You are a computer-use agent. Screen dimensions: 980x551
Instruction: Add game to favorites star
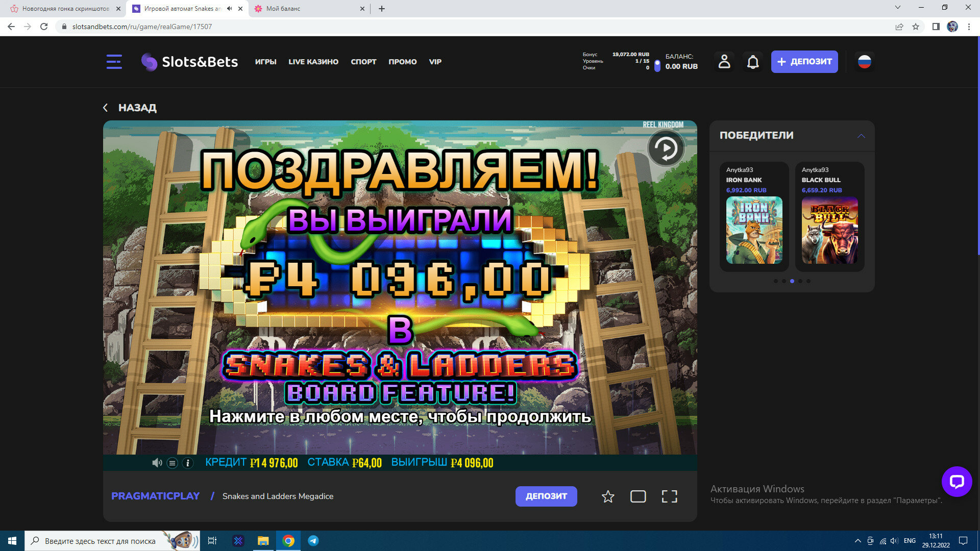pyautogui.click(x=607, y=496)
